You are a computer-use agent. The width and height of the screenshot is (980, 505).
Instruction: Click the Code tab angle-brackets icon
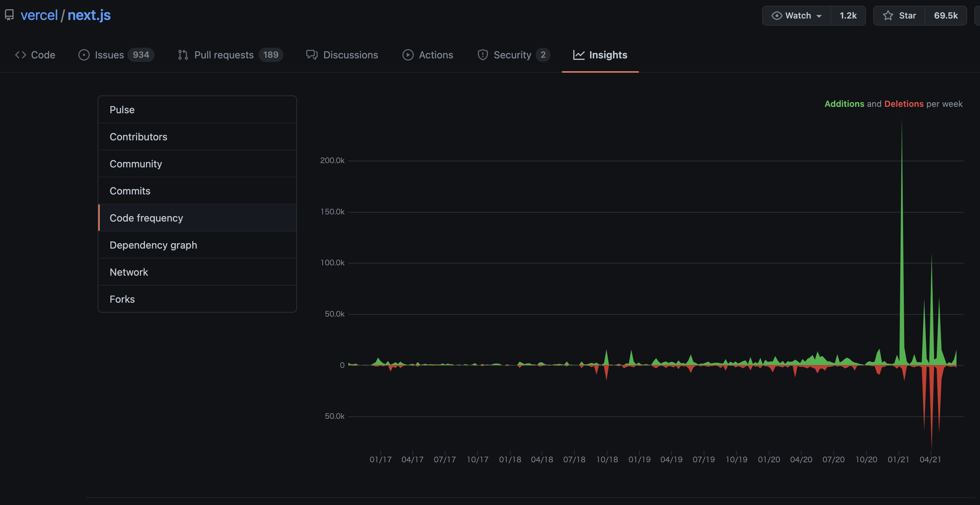[x=21, y=55]
